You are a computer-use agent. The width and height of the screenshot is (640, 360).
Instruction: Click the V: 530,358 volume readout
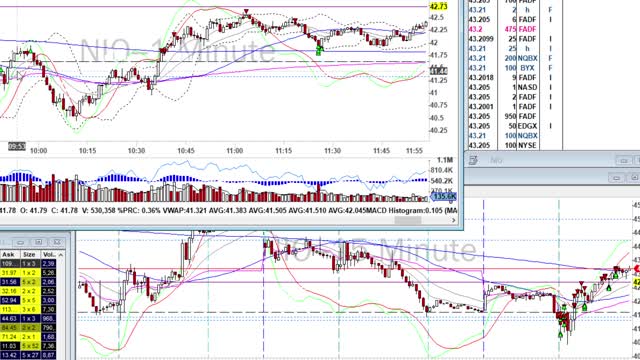pyautogui.click(x=98, y=211)
